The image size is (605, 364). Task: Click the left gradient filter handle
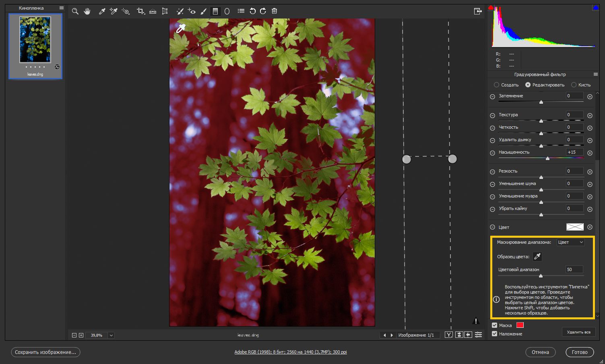[407, 159]
